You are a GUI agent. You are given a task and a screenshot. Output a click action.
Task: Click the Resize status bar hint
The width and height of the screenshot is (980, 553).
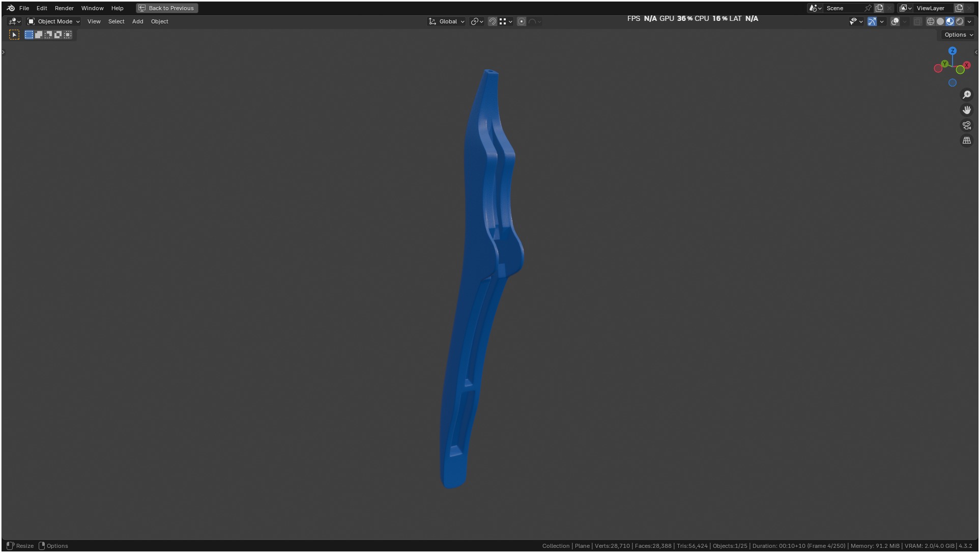20,546
